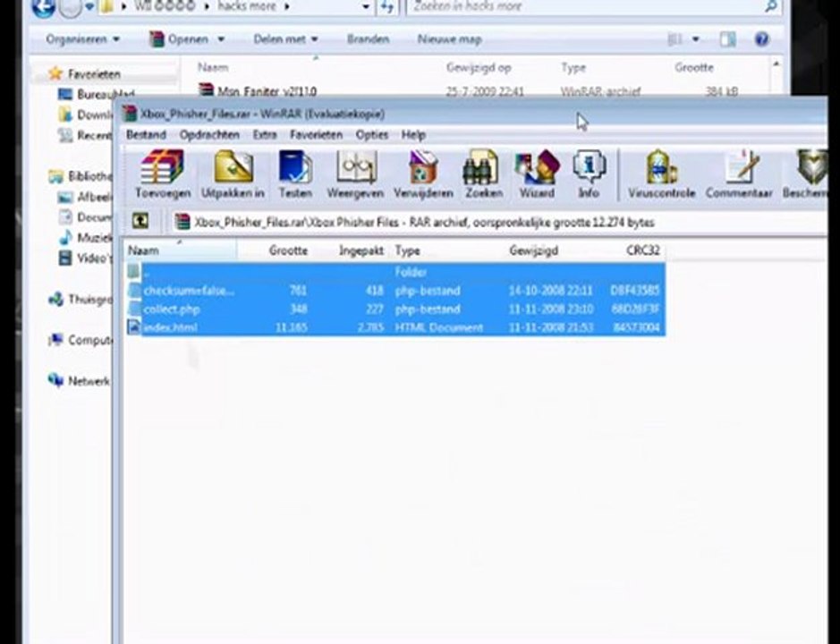
Task: Click Explorer scrollbar up arrow
Action: click(776, 64)
